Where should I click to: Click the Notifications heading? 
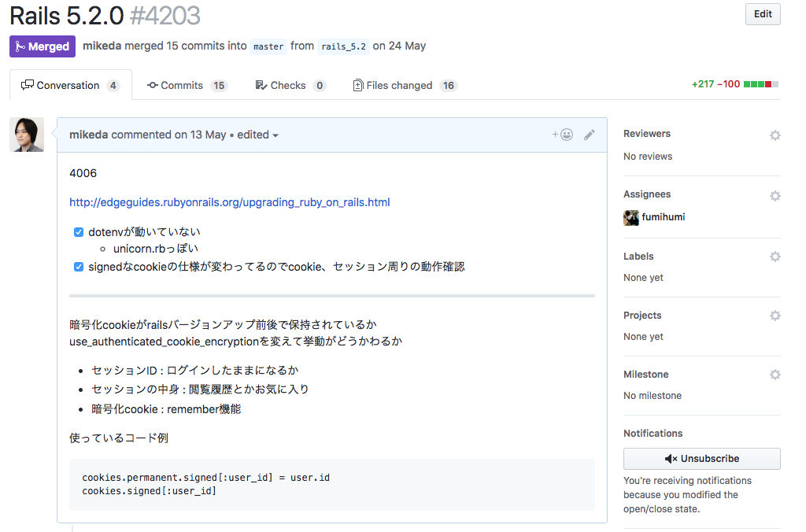pyautogui.click(x=653, y=434)
